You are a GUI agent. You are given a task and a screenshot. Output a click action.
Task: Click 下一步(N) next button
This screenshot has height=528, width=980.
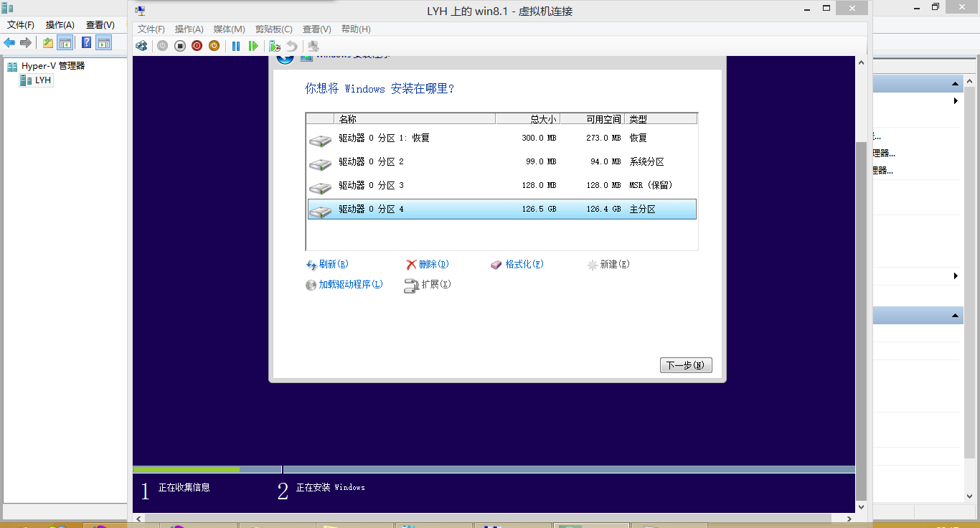(x=686, y=365)
